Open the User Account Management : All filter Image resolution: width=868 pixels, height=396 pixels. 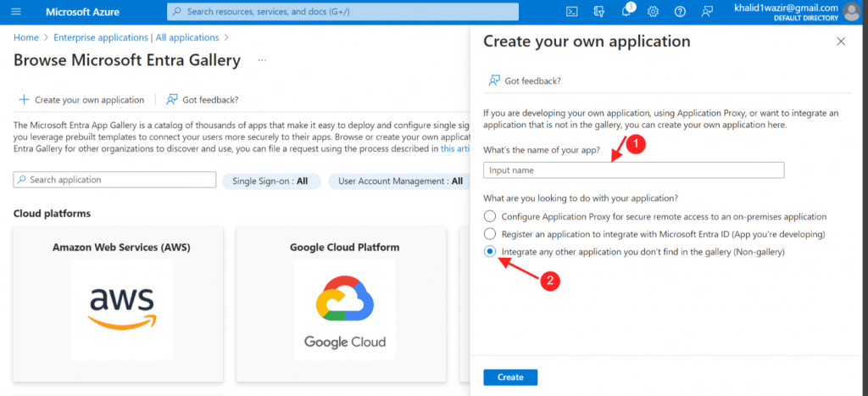(400, 181)
